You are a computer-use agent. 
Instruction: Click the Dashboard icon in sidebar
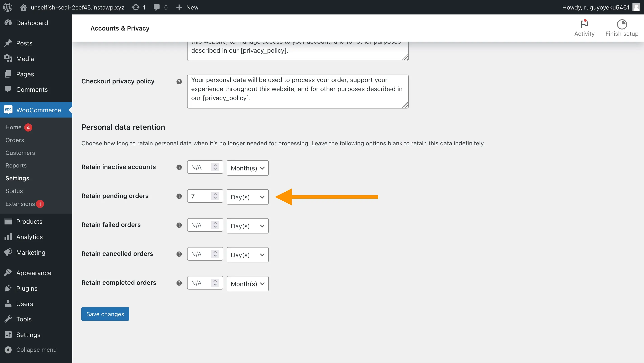[x=9, y=23]
